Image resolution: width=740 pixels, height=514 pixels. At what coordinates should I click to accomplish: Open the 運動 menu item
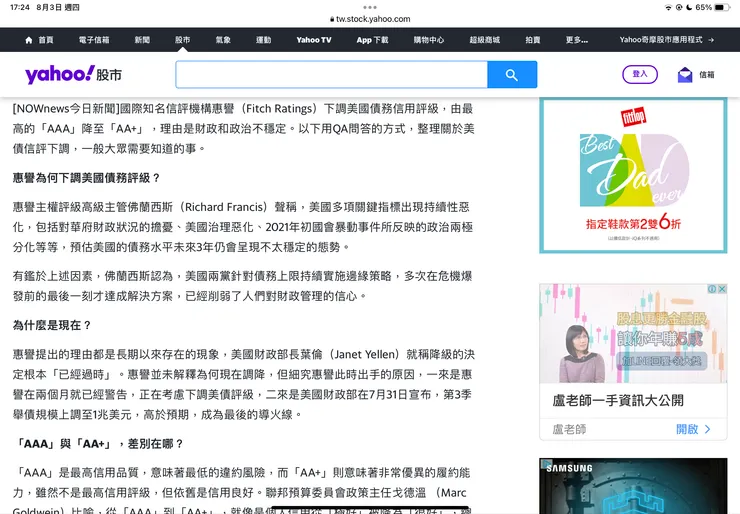264,40
